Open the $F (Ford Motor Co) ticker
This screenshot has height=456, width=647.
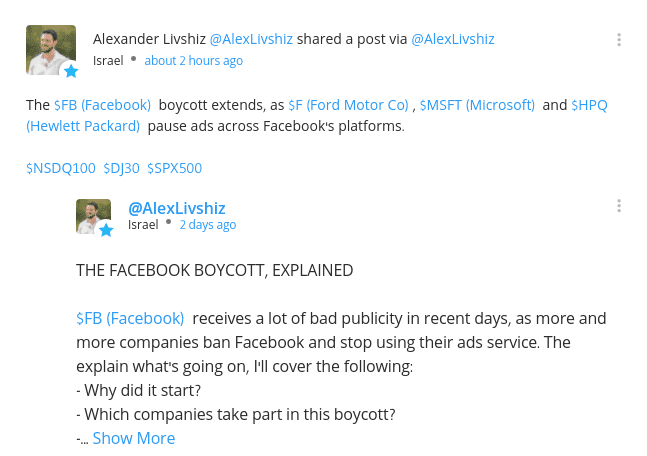[x=348, y=105]
